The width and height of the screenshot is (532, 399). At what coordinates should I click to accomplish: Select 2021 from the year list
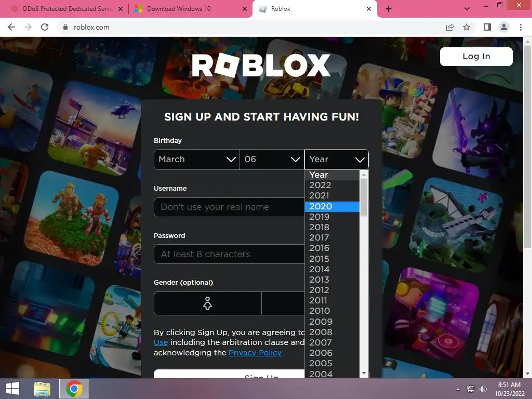pos(332,196)
